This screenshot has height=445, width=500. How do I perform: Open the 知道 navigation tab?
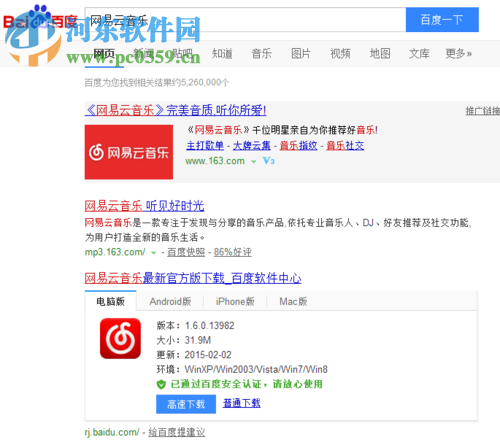click(222, 53)
